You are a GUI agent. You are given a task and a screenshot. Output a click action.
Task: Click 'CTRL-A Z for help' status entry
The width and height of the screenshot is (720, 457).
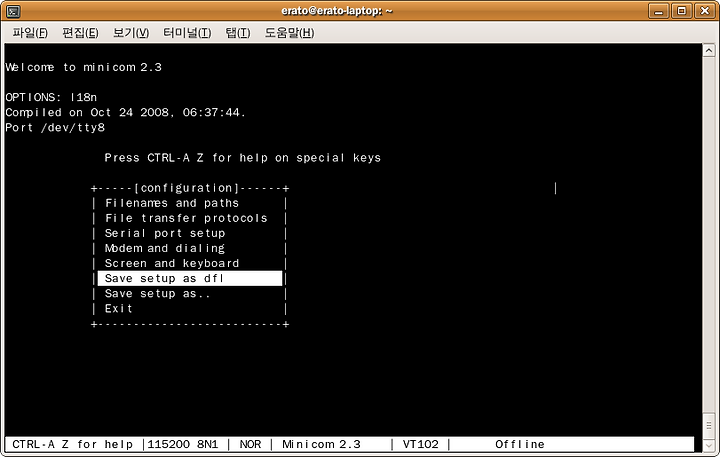point(73,444)
